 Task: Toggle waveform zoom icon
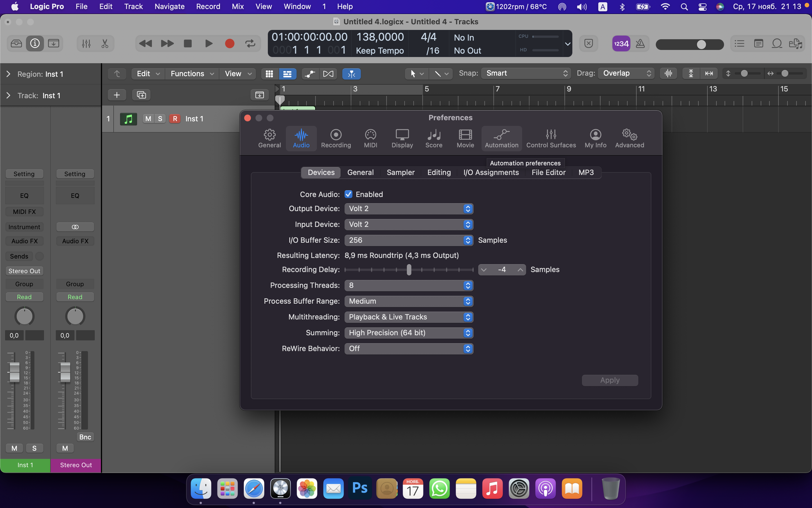668,73
